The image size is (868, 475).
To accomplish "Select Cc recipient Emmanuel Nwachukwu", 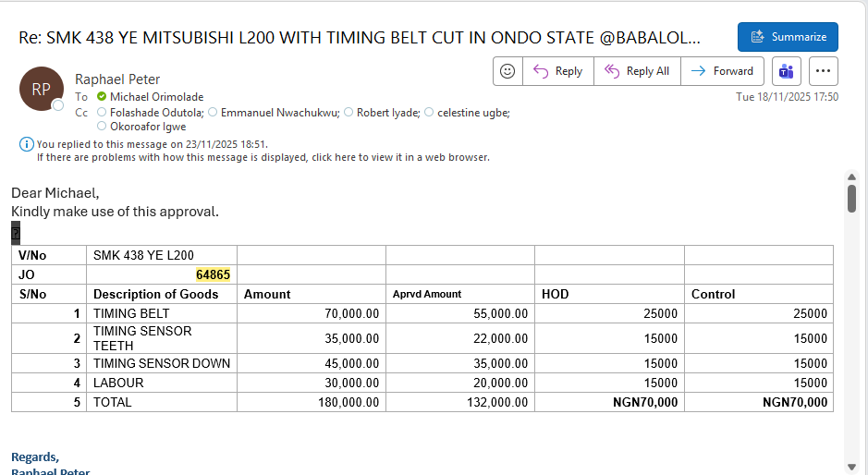I will [x=280, y=113].
